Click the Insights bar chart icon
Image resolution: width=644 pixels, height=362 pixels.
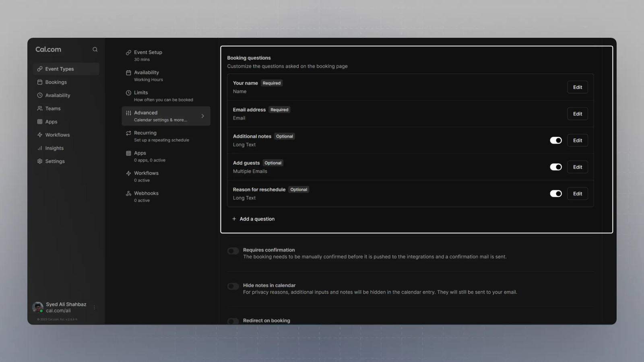click(40, 148)
